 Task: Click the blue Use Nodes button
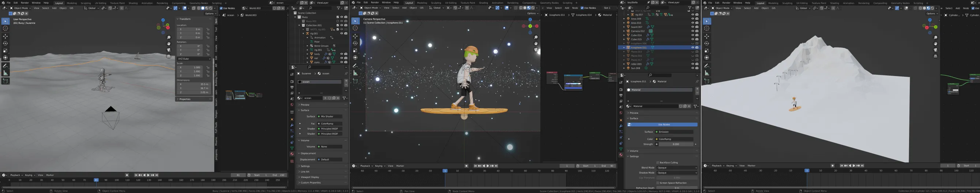click(664, 125)
